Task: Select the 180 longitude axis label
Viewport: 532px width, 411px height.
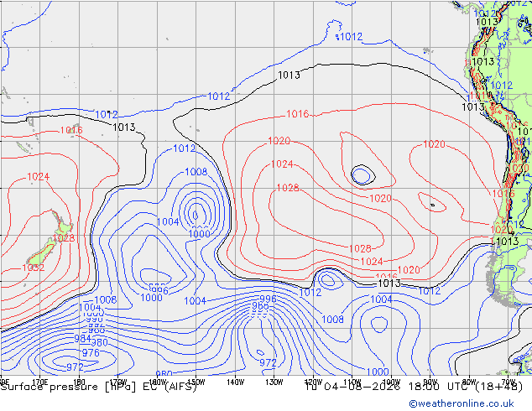Action: [x=79, y=382]
